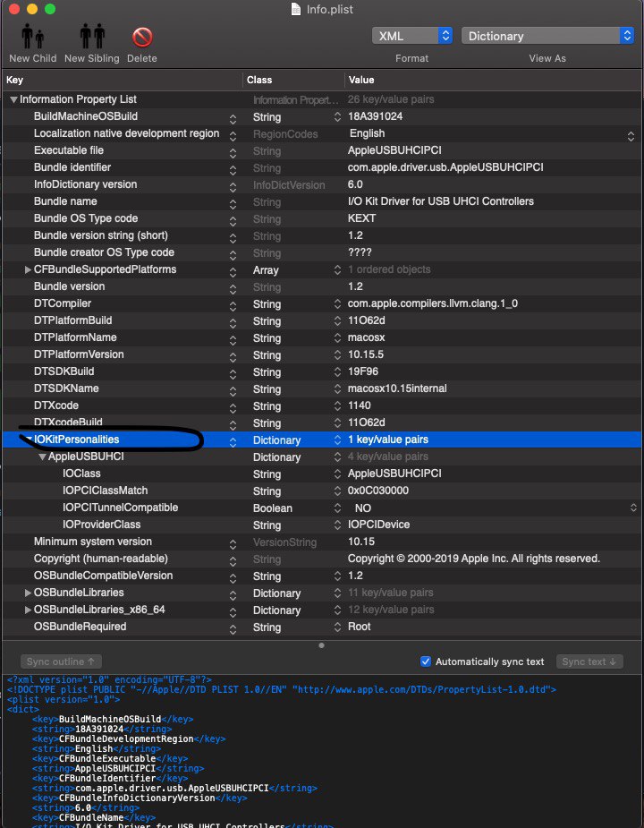This screenshot has height=828, width=644.
Task: Expand the CFBundleSupportedPlatforms array
Action: (28, 269)
